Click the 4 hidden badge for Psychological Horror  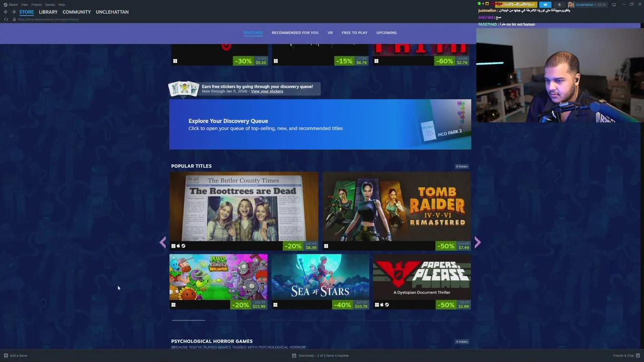(x=462, y=342)
